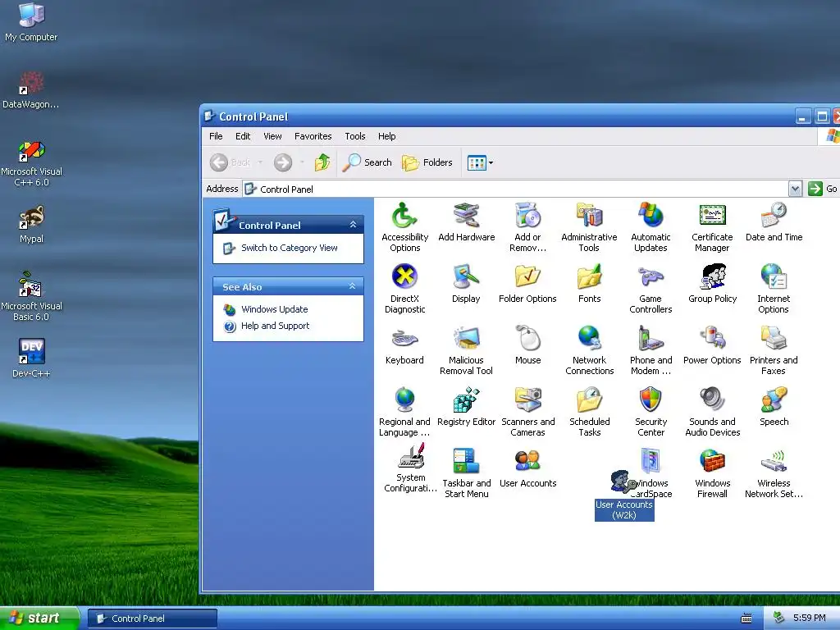Select Registry Editor icon
This screenshot has height=630, width=840.
coord(466,407)
